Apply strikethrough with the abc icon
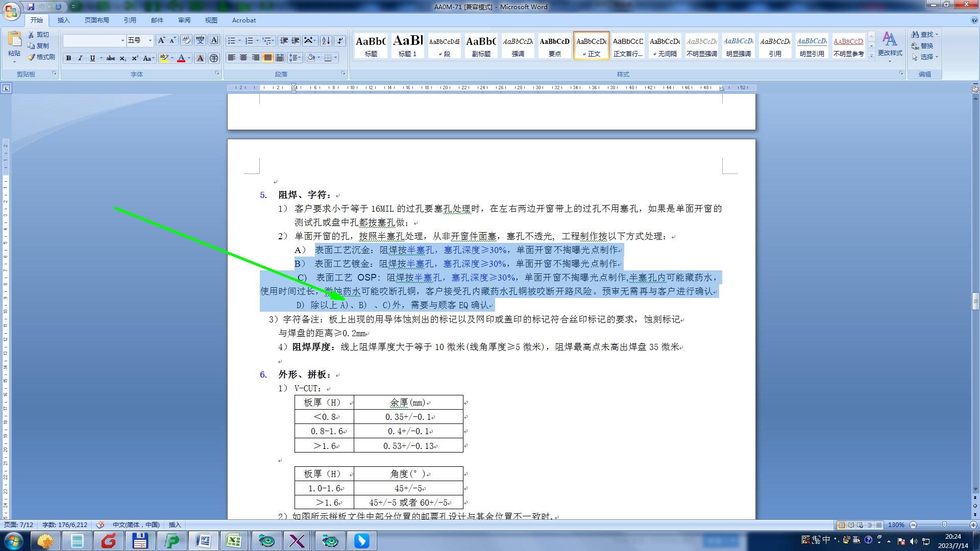This screenshot has width=980, height=551. pyautogui.click(x=110, y=58)
